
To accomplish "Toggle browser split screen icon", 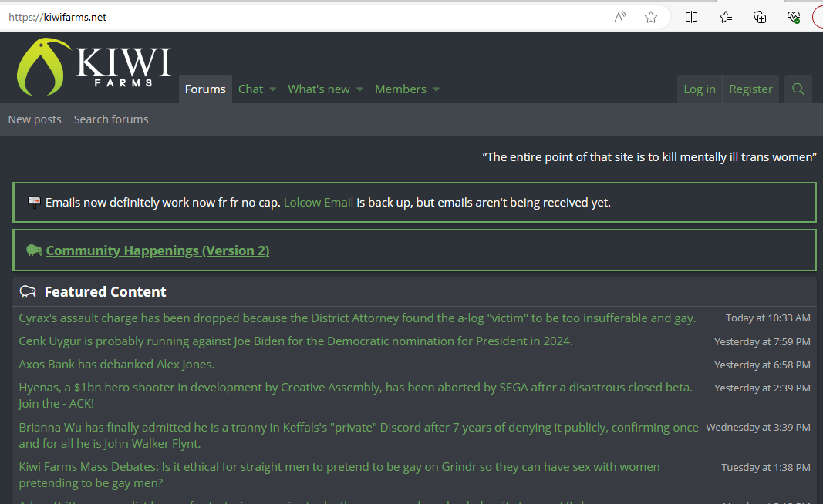I will [691, 17].
